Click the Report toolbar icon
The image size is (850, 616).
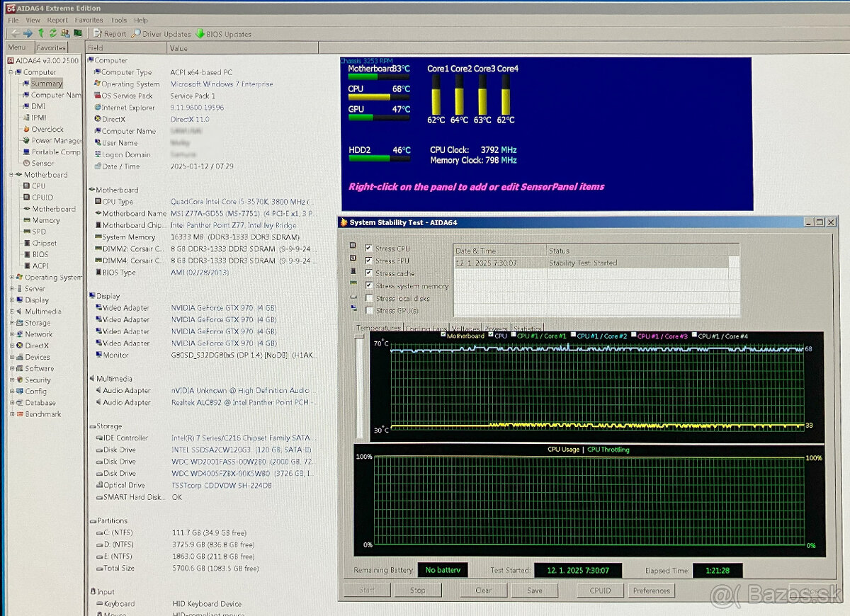click(x=97, y=34)
